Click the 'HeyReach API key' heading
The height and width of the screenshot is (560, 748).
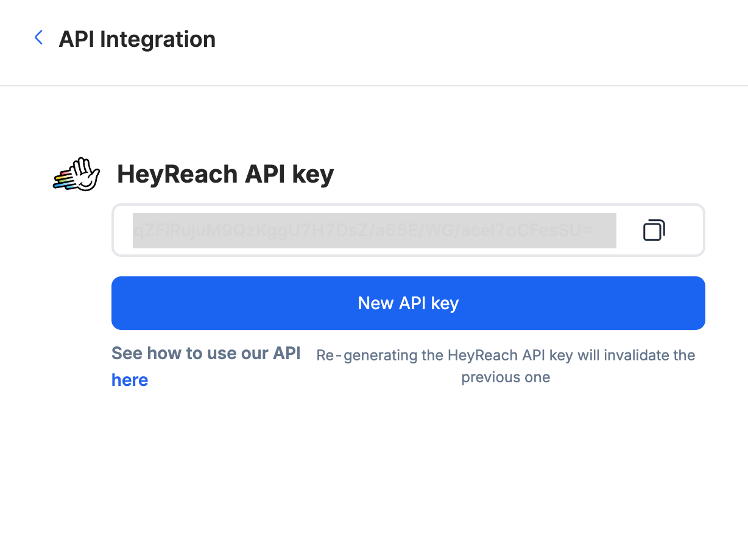(x=225, y=174)
